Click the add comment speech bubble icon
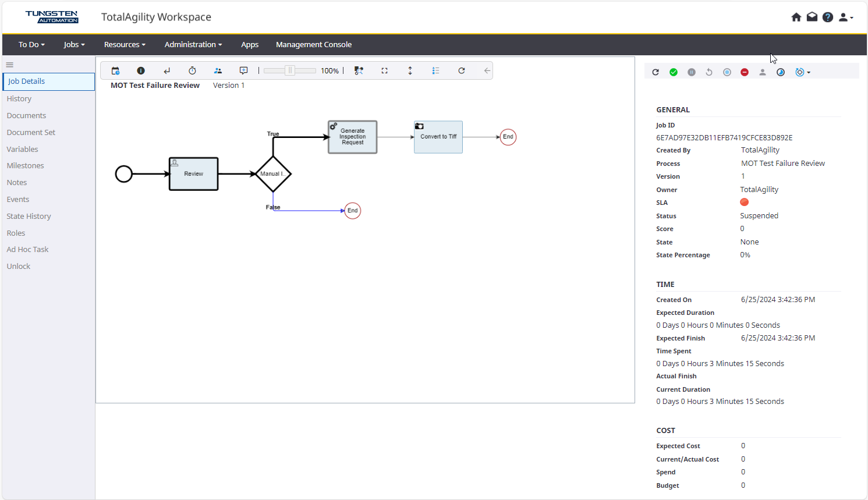868x500 pixels. (244, 71)
